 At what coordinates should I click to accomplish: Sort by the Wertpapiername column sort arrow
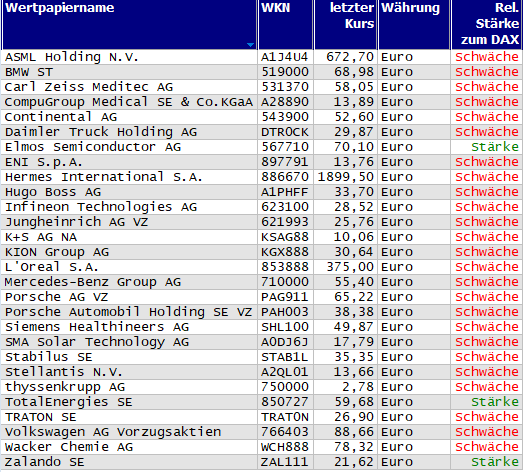tap(250, 45)
